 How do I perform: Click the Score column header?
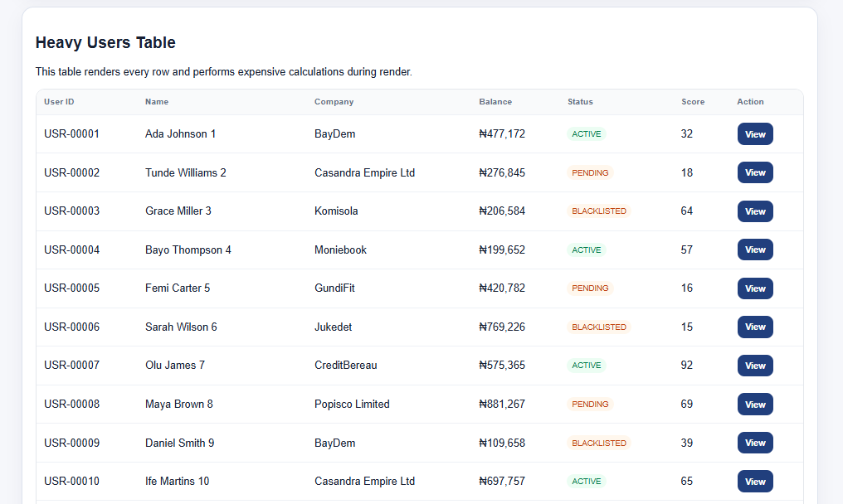(x=693, y=102)
